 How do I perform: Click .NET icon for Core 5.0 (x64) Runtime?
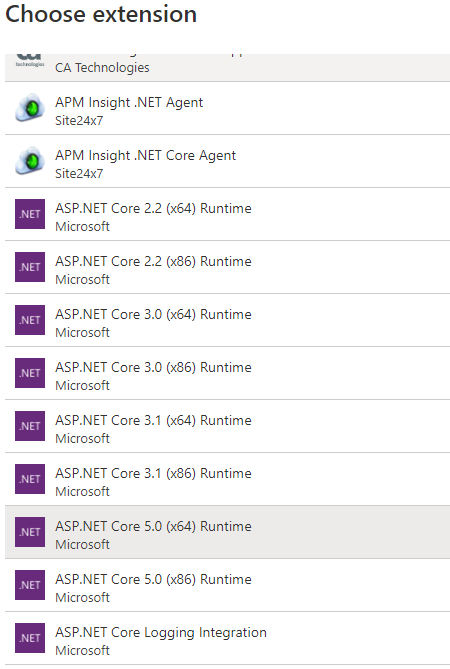click(x=30, y=532)
